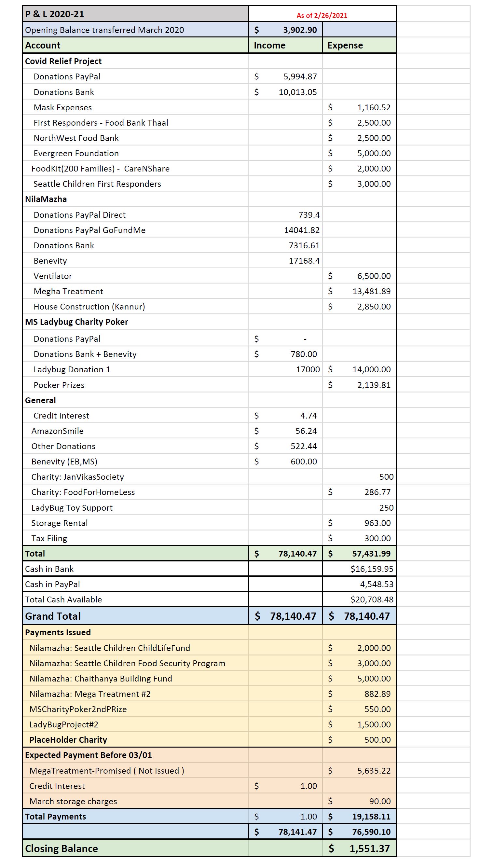The height and width of the screenshot is (868, 480).
Task: Select 'MS Ladybug Charity Poker' heading
Action: (135, 322)
